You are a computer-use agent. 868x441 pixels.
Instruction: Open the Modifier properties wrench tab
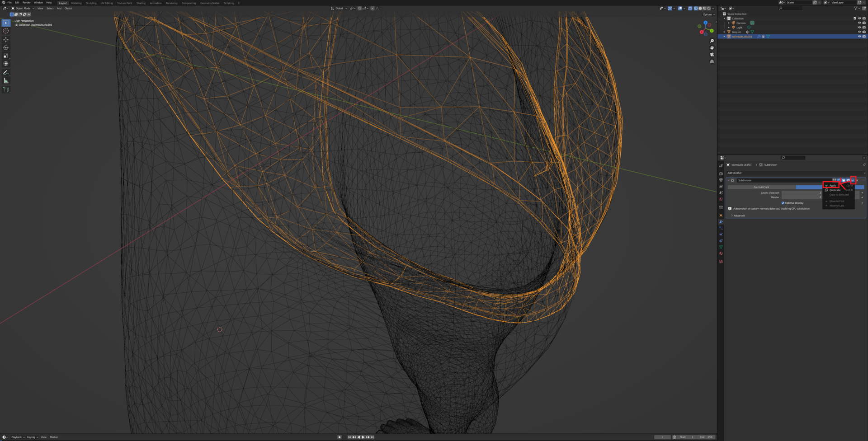(x=721, y=222)
